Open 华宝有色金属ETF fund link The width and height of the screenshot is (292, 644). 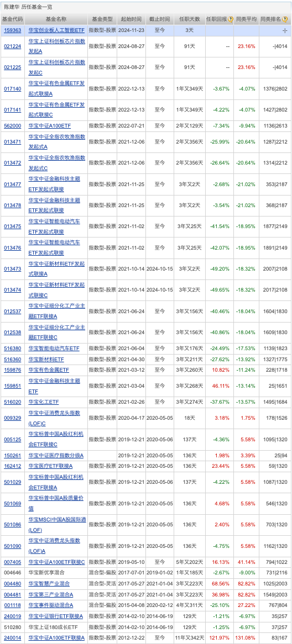pyautogui.click(x=49, y=369)
